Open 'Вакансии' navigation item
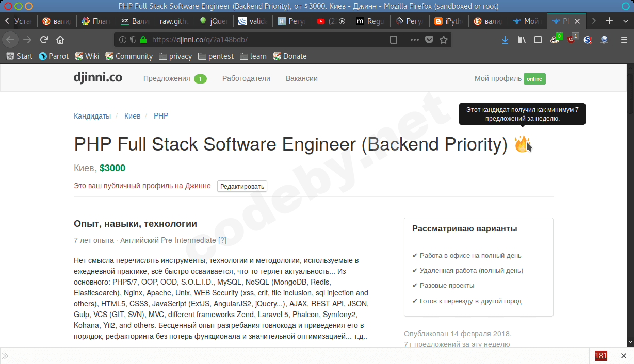 pyautogui.click(x=302, y=78)
